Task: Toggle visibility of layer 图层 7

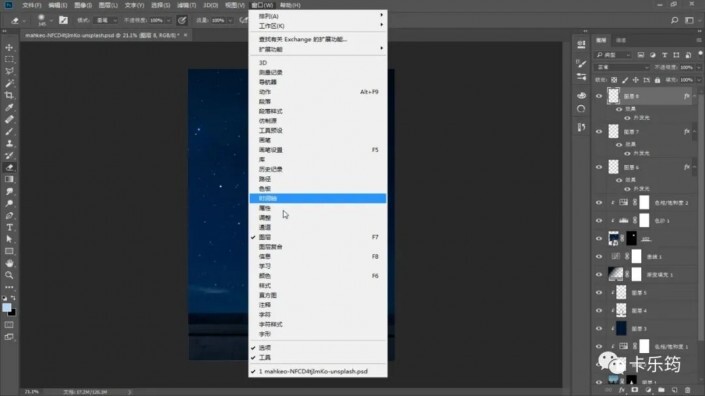Action: 599,132
